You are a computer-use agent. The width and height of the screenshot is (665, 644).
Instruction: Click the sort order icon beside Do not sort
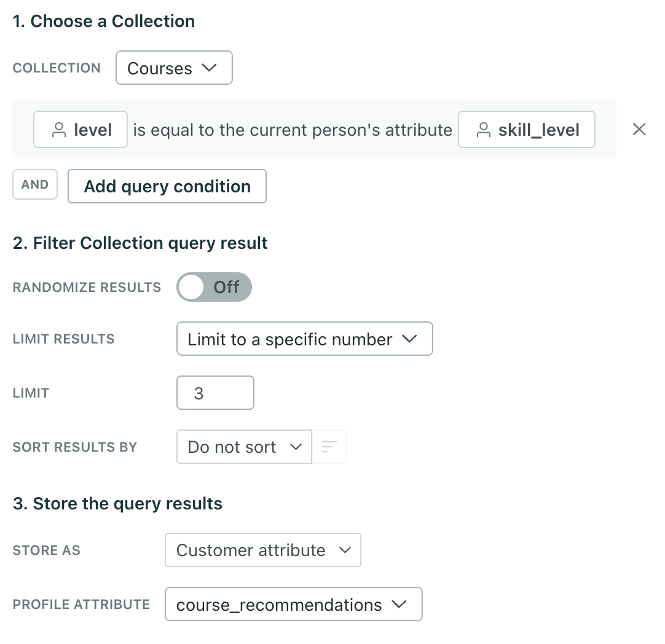[x=329, y=447]
